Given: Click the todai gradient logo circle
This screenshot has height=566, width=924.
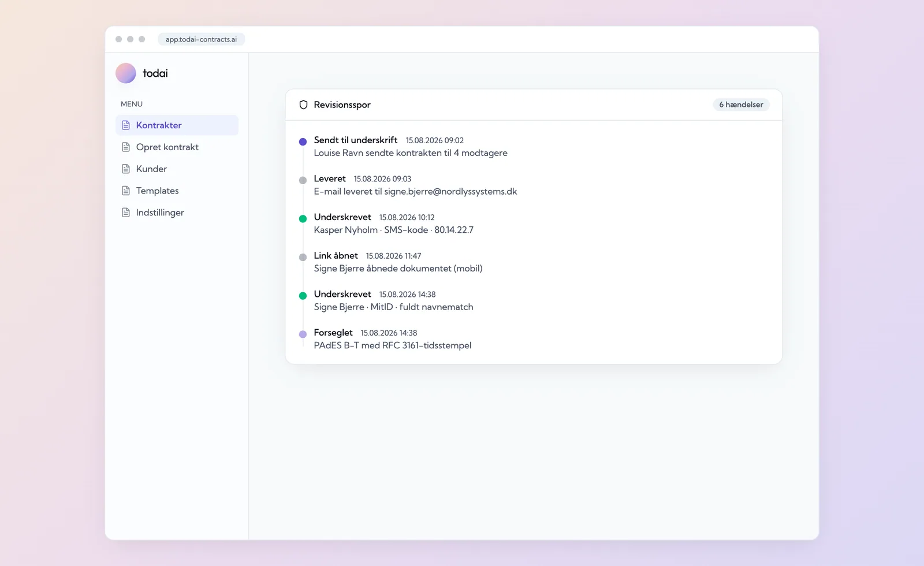Looking at the screenshot, I should click(126, 73).
